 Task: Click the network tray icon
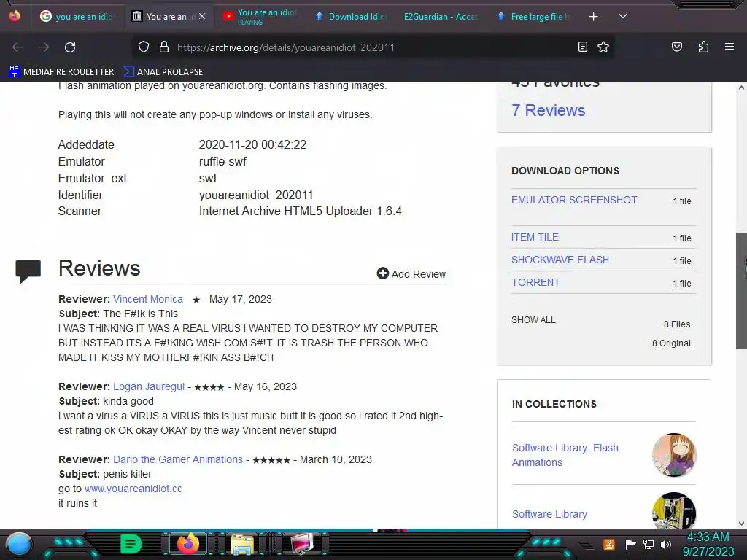(x=649, y=544)
